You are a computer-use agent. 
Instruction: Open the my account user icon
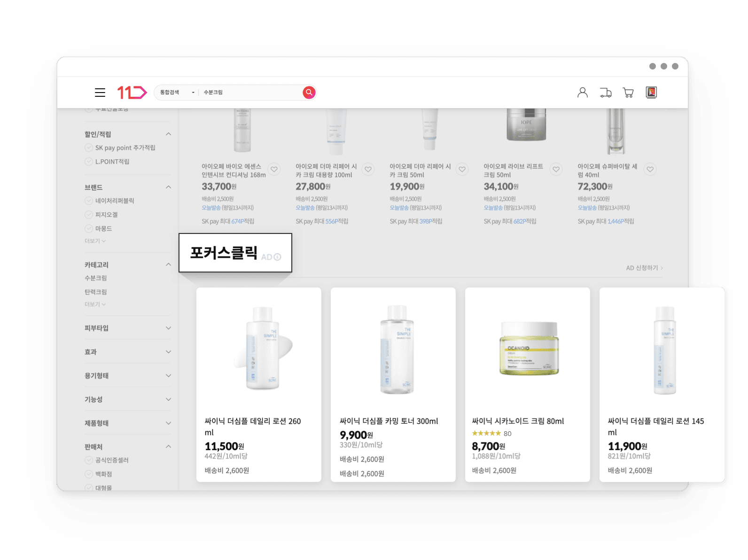(x=583, y=93)
